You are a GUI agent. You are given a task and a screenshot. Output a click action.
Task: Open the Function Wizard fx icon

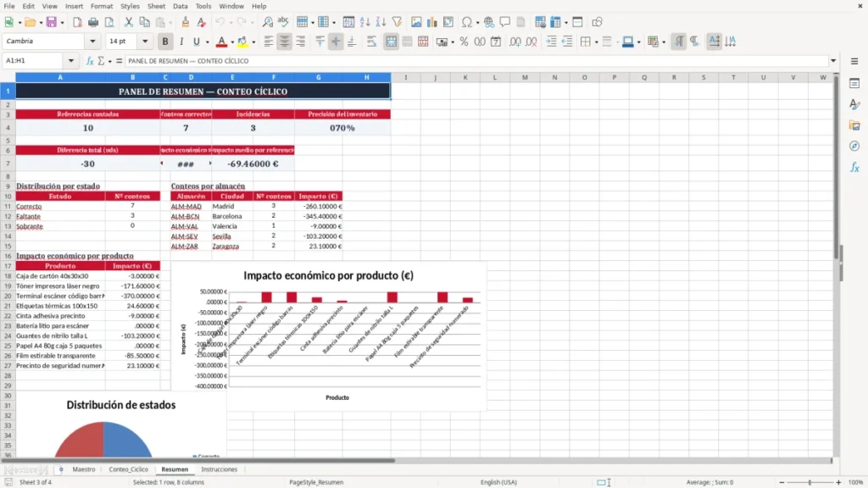pos(90,61)
